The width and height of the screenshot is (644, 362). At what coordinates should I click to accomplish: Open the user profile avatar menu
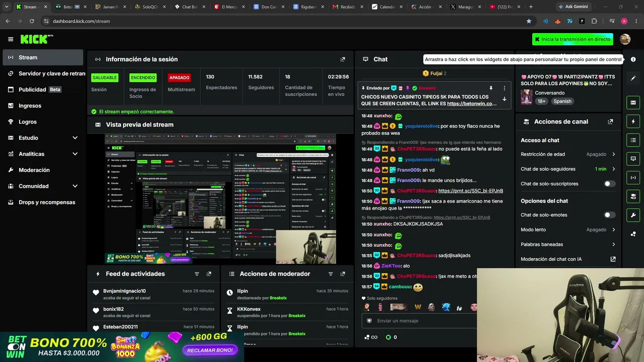[x=625, y=39]
